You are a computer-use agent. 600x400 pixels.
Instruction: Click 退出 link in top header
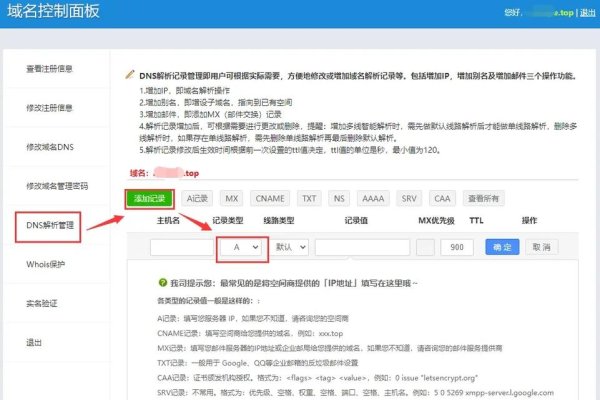(587, 13)
